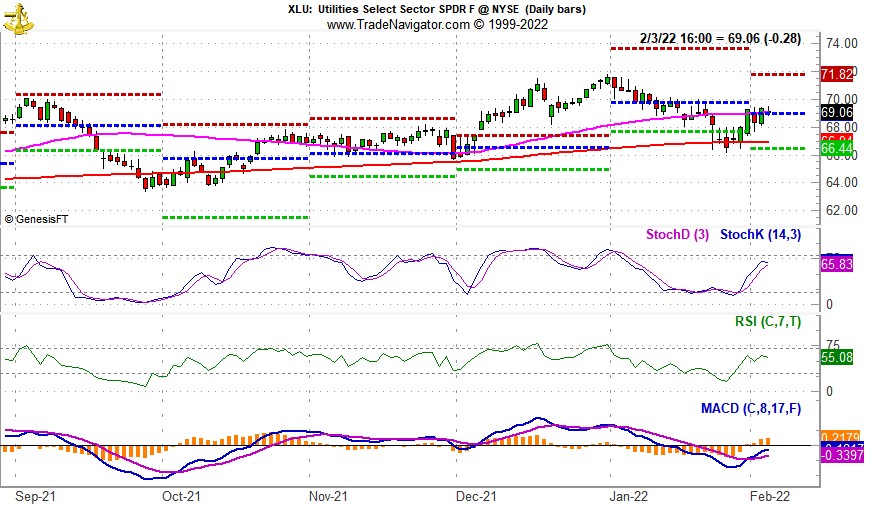Click the green 66.44 price tag
The image size is (875, 507).
tap(835, 148)
